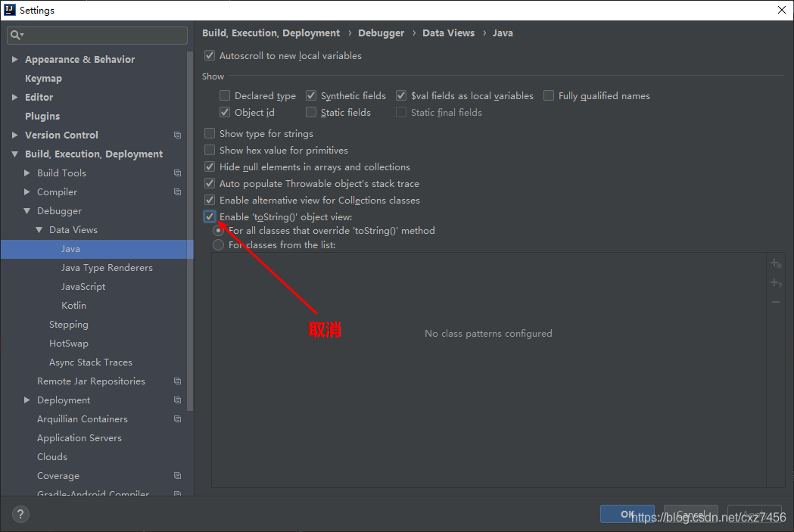
Task: Click the Cancel button
Action: [x=691, y=515]
